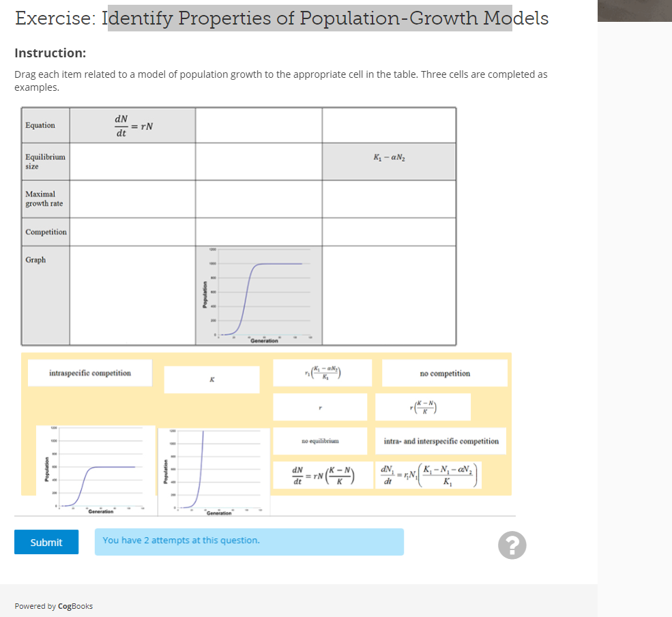Click the K1 - aN2 table cell
The height and width of the screenshot is (617, 672).
[389, 160]
